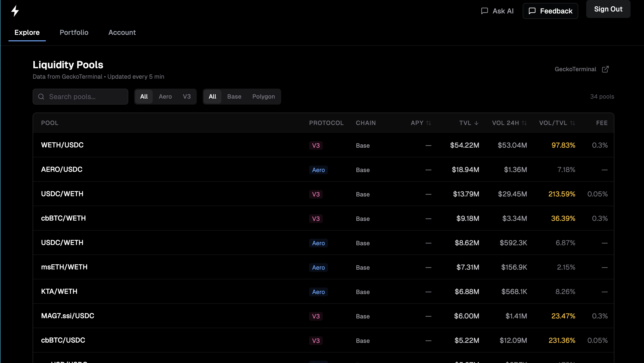This screenshot has width=644, height=363.
Task: Toggle TVL column sort arrow
Action: [476, 123]
